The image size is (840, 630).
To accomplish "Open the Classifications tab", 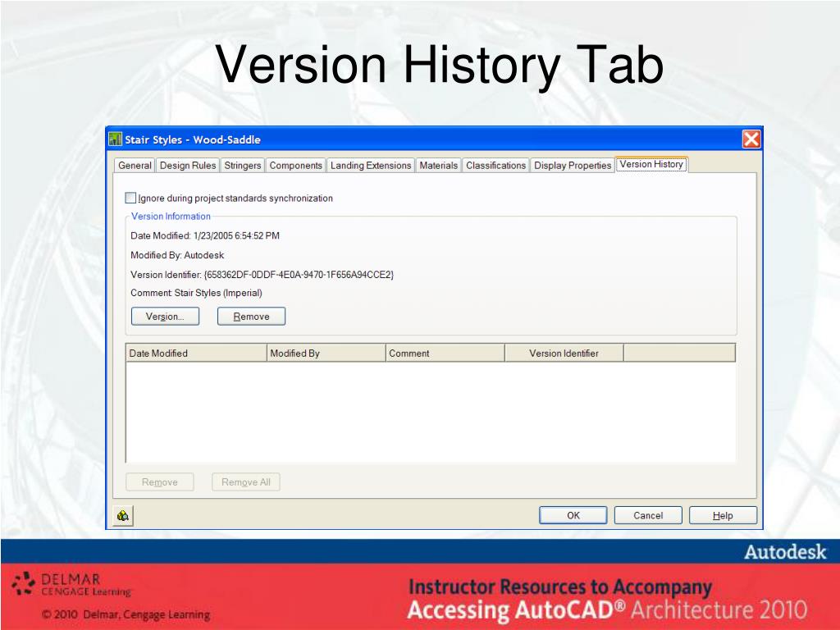I will coord(495,166).
